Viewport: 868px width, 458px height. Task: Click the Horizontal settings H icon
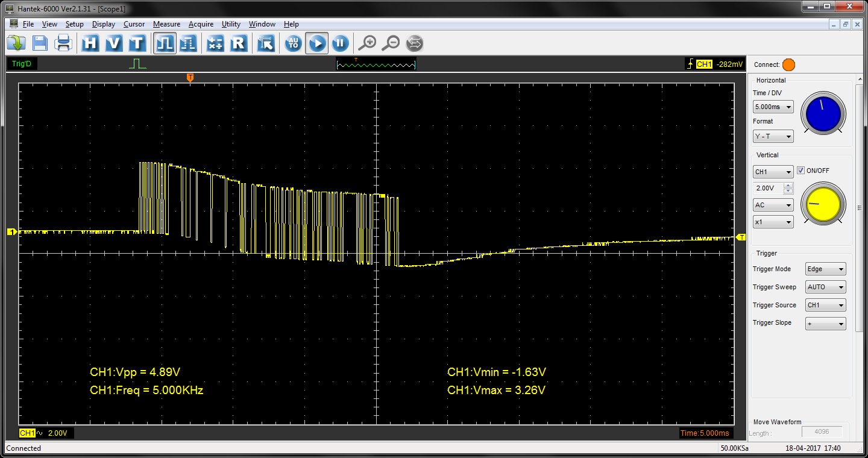tap(90, 43)
